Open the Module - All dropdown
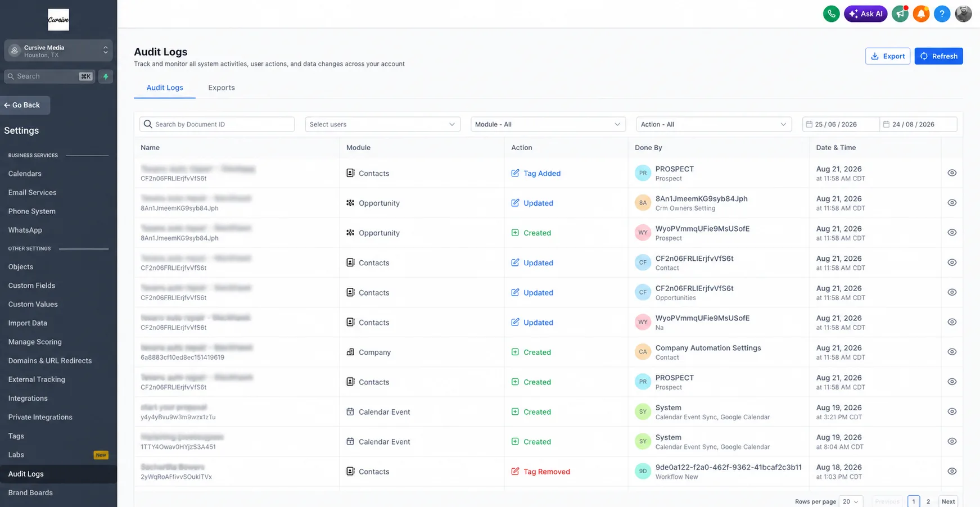 (548, 124)
